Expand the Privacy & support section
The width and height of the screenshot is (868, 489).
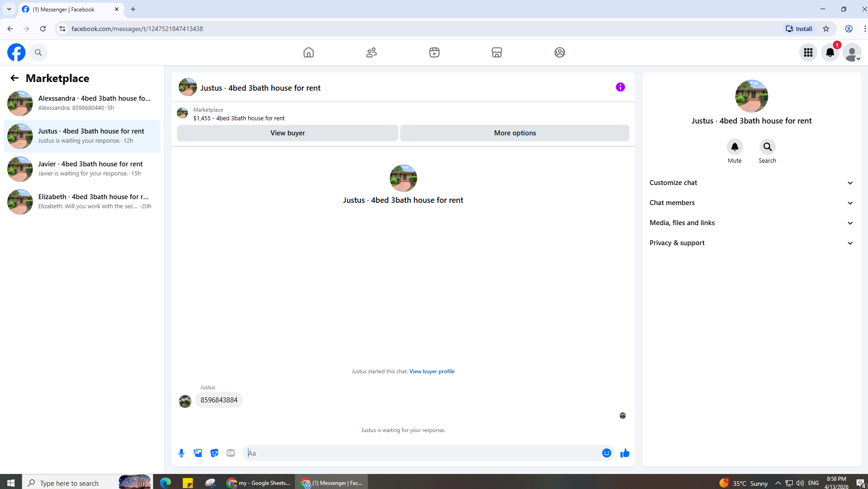pyautogui.click(x=751, y=243)
